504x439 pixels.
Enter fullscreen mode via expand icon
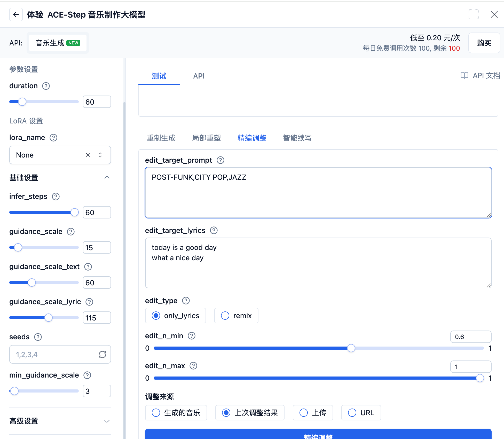473,14
